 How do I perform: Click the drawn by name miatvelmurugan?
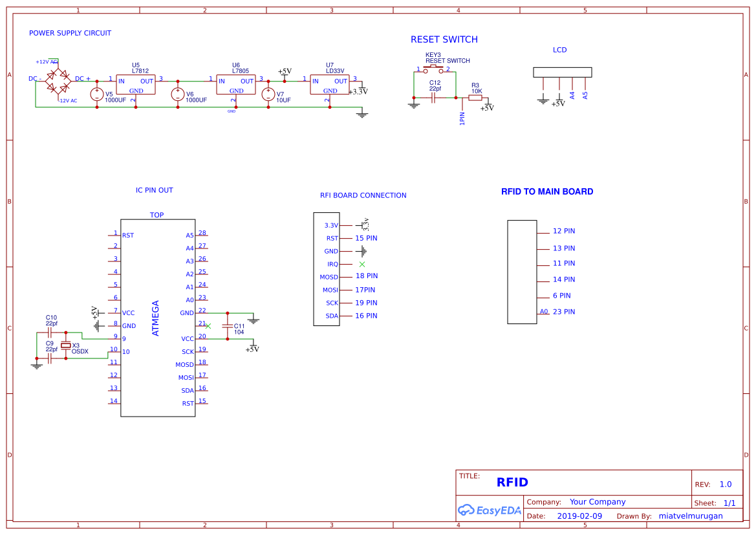pyautogui.click(x=691, y=516)
